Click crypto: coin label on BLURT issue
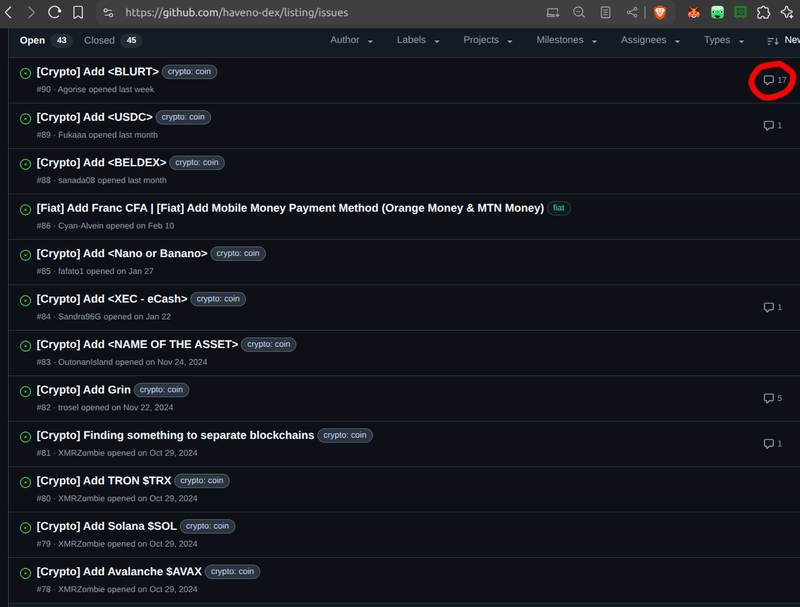Viewport: 800px width, 607px height. 189,72
